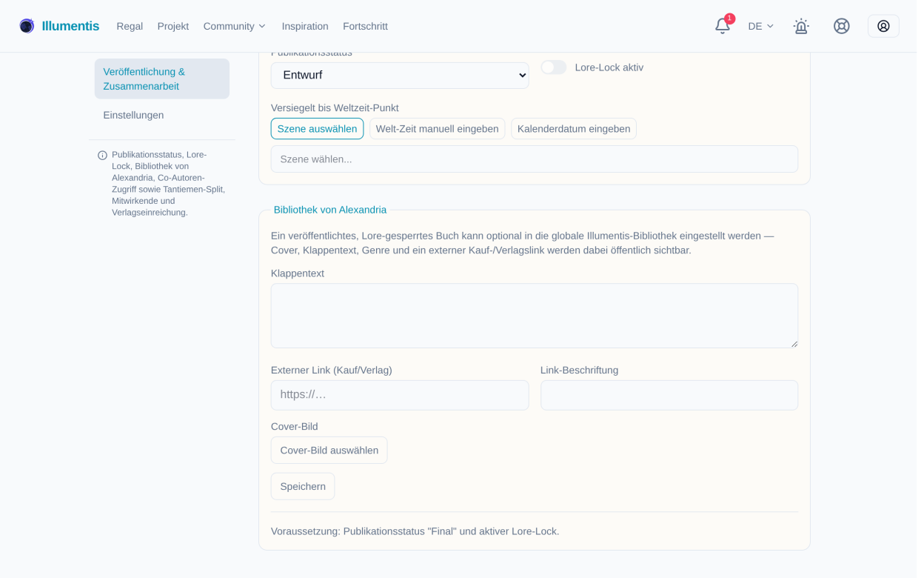The image size is (924, 578).
Task: Expand the Community menu
Action: 236,27
